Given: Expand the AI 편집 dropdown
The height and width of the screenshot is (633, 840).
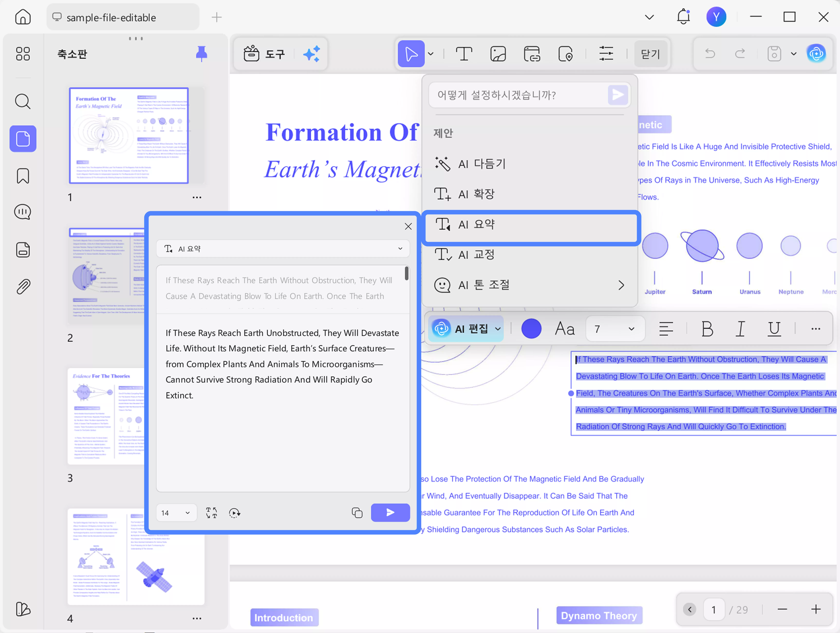Looking at the screenshot, I should (x=497, y=329).
